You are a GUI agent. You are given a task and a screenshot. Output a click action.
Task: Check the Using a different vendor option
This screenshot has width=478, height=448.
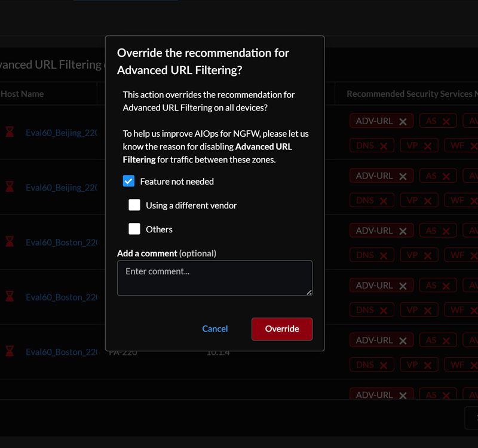point(134,205)
